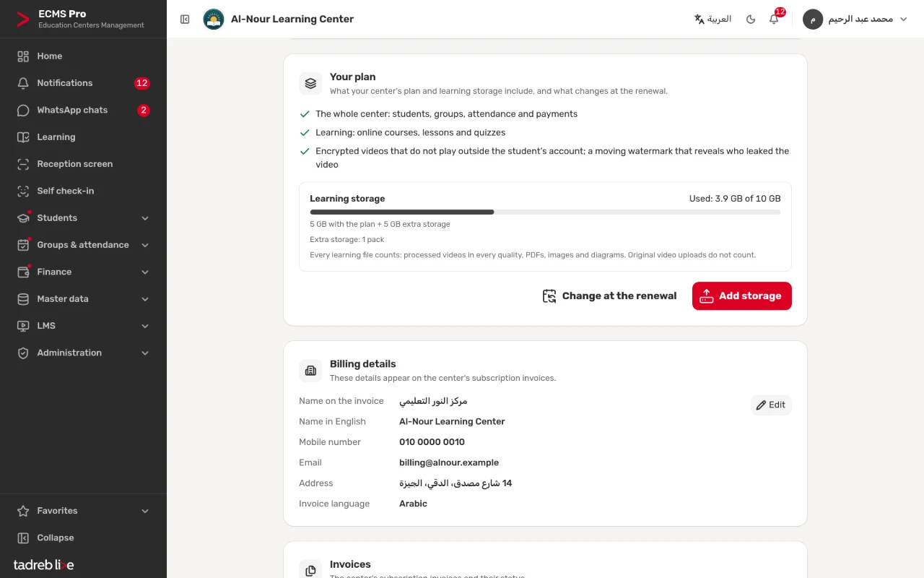The image size is (924, 578).
Task: Expand the LMS submenu chevron
Action: [145, 326]
